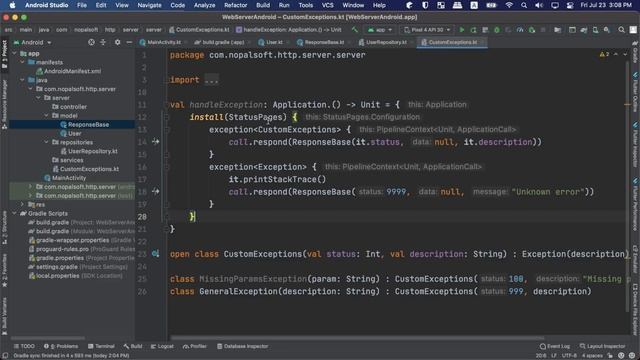
Task: Open the Problems tool window
Action: pyautogui.click(x=61, y=346)
